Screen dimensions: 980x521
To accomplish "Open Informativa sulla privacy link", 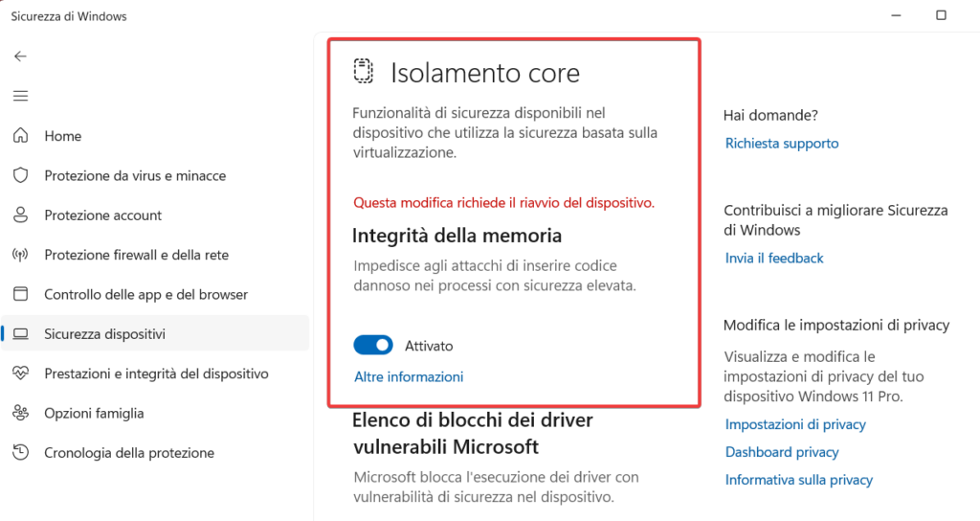I will (x=799, y=480).
